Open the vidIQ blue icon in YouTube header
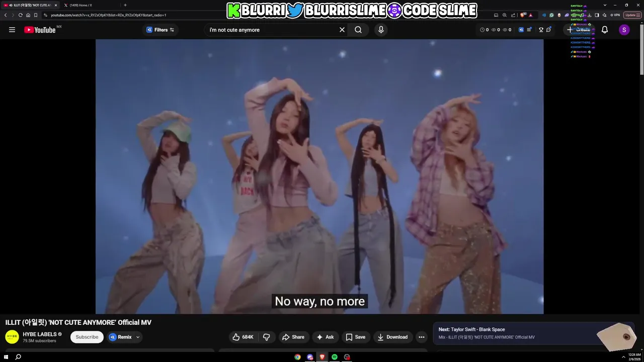The height and width of the screenshot is (362, 644). [521, 30]
